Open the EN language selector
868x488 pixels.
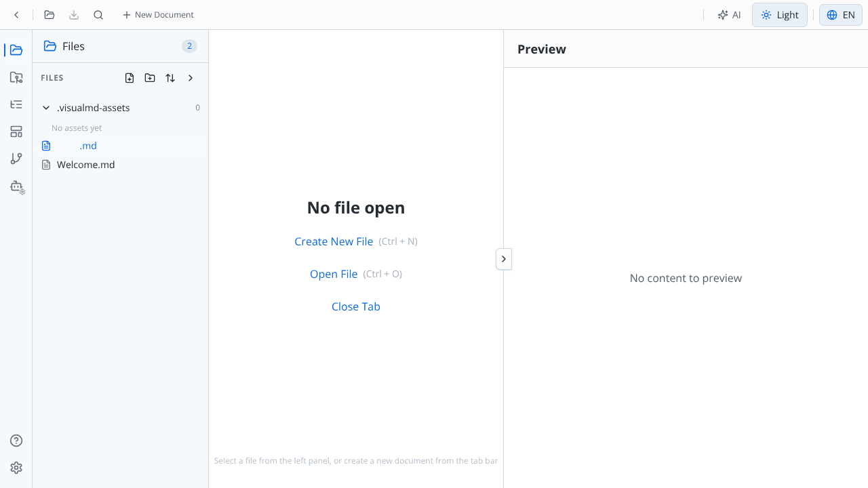(x=841, y=15)
